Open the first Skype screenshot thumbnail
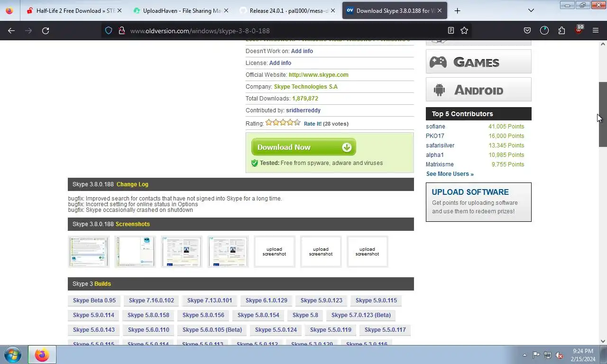Screen dimensions: 607x364 (89, 252)
